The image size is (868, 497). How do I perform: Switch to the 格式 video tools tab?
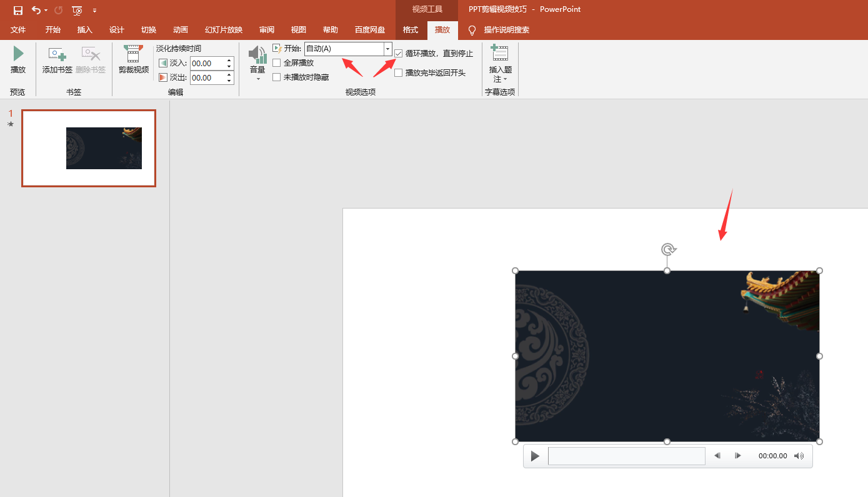(x=411, y=30)
